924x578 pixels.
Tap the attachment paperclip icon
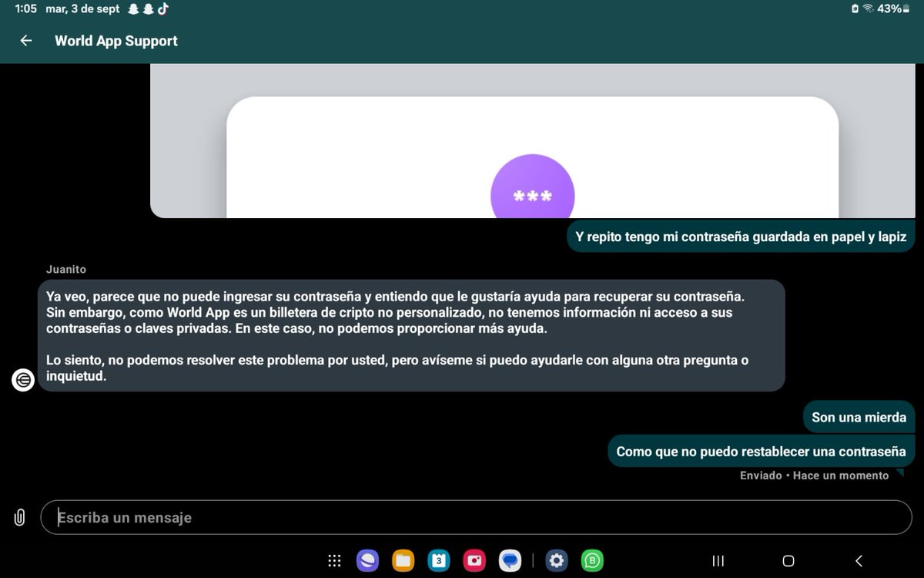(20, 518)
